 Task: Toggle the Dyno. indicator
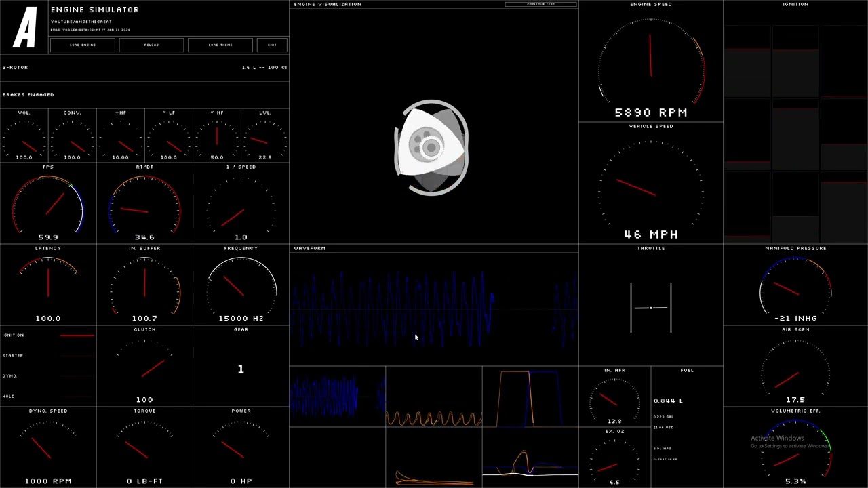click(47, 376)
